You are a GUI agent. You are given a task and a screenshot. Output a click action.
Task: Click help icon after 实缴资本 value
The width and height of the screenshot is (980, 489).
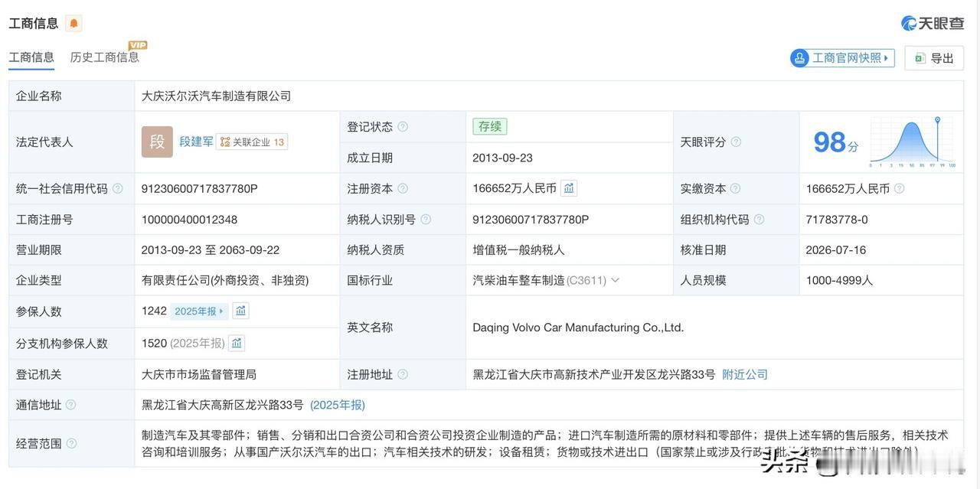(x=899, y=188)
